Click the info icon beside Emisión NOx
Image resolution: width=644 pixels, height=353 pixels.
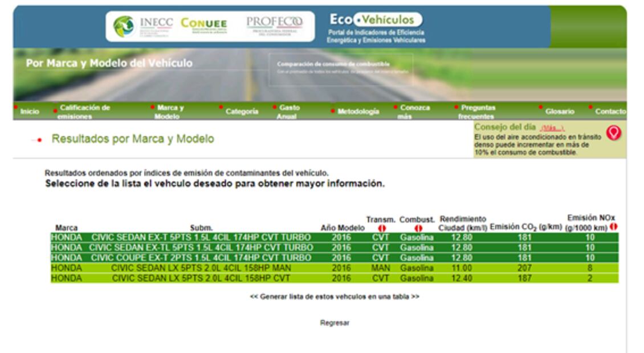[x=613, y=227]
